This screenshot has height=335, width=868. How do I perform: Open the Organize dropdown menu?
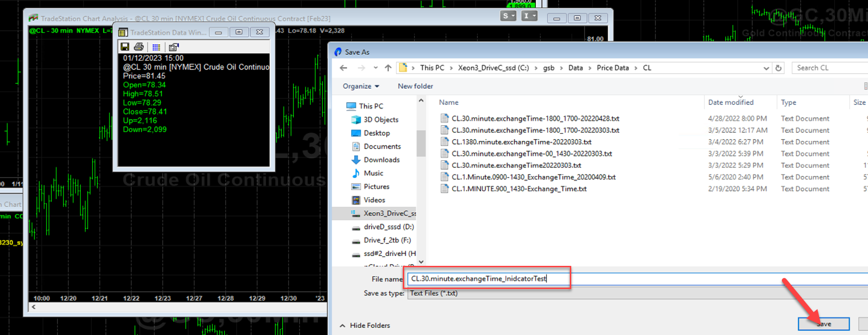[361, 86]
